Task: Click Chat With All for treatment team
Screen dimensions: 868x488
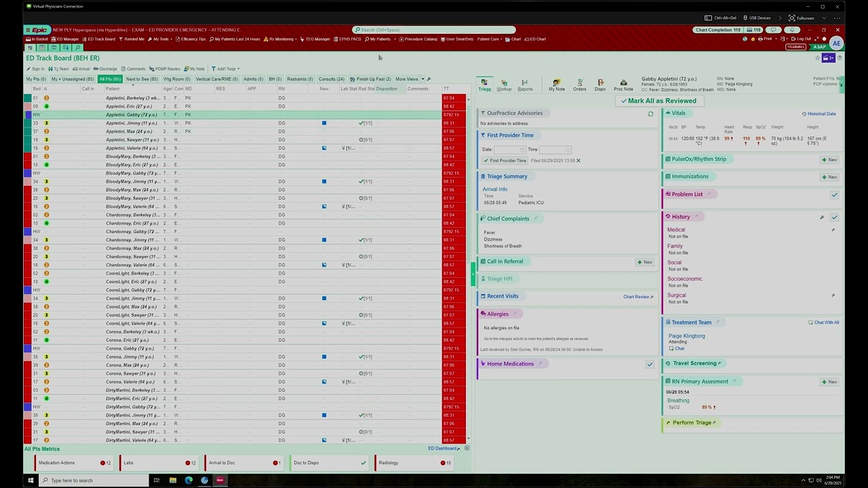Action: (823, 323)
